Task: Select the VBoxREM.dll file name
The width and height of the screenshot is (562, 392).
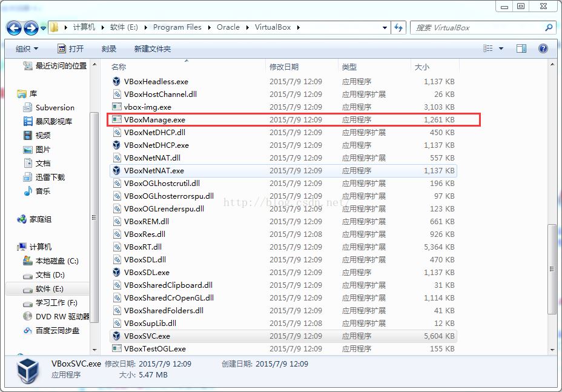Action: 146,221
